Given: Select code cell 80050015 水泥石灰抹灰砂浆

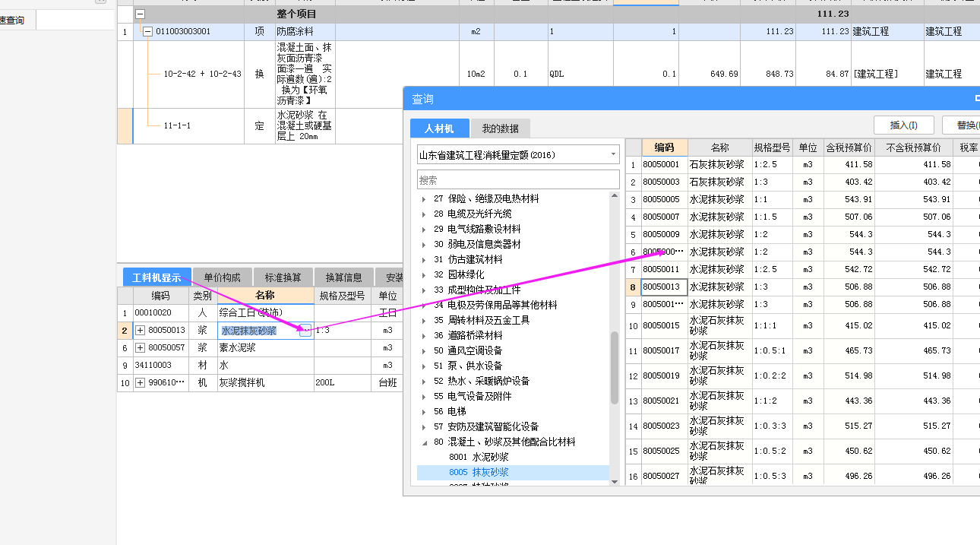Looking at the screenshot, I should pos(664,326).
